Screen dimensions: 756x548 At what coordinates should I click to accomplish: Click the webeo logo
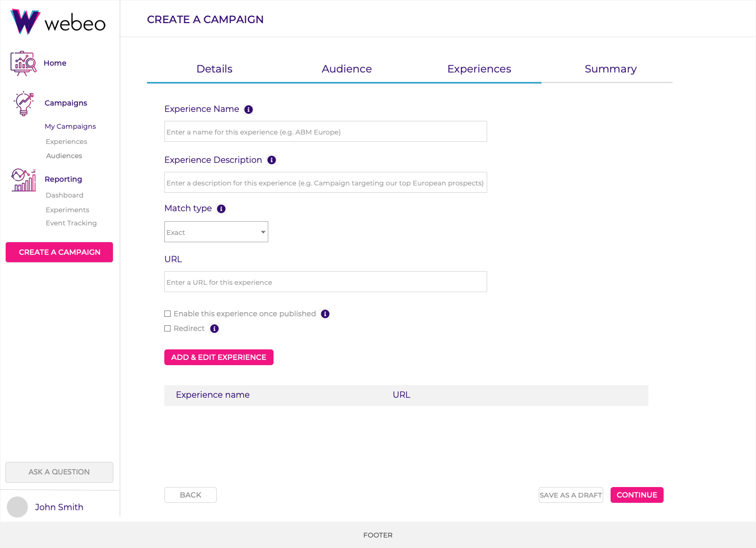click(x=58, y=22)
